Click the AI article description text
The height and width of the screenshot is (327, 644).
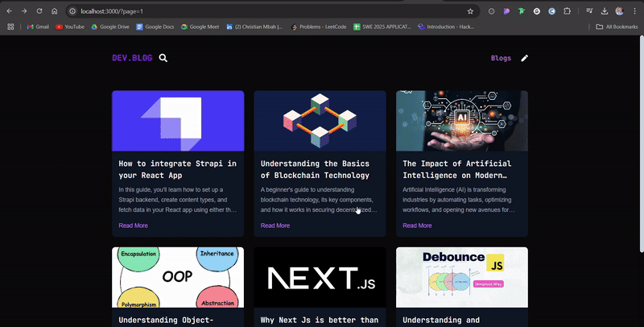(459, 200)
